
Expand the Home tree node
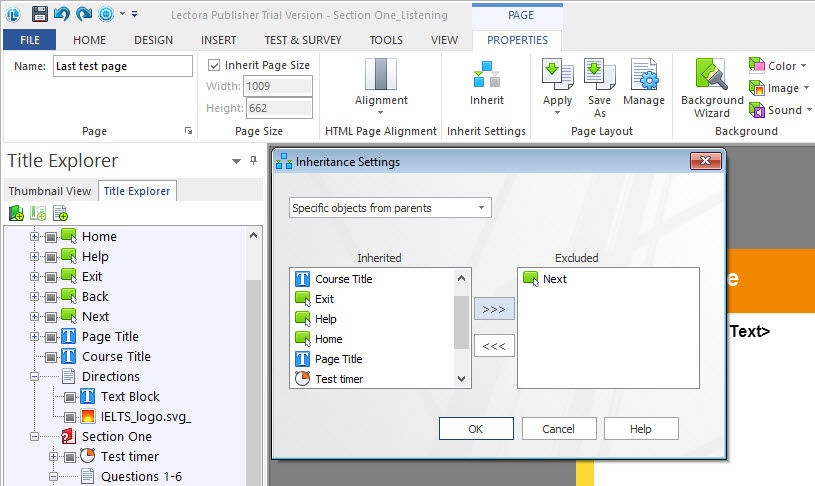pos(34,237)
